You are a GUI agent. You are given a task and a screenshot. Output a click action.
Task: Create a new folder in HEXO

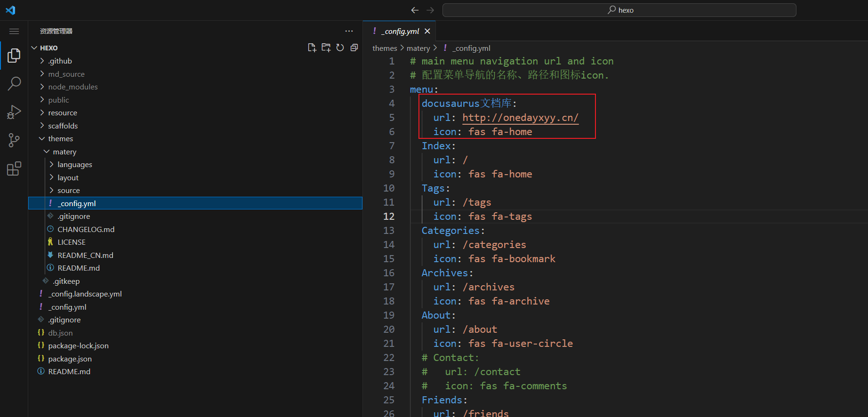[326, 48]
